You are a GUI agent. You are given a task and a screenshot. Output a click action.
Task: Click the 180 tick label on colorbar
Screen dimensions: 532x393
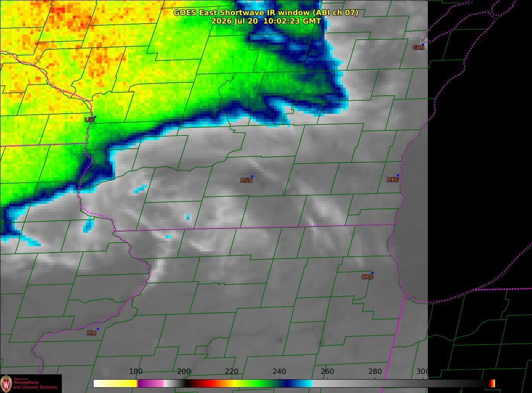[x=136, y=371]
